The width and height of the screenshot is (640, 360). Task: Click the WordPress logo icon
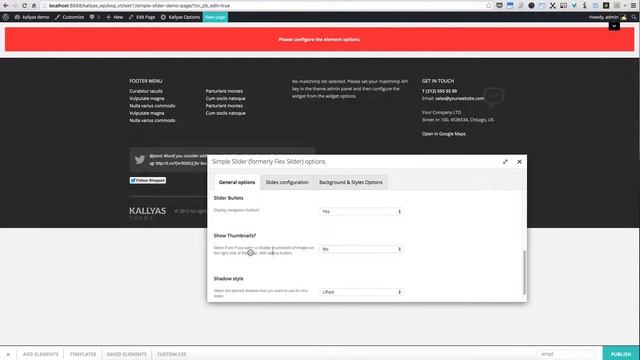tap(6, 17)
